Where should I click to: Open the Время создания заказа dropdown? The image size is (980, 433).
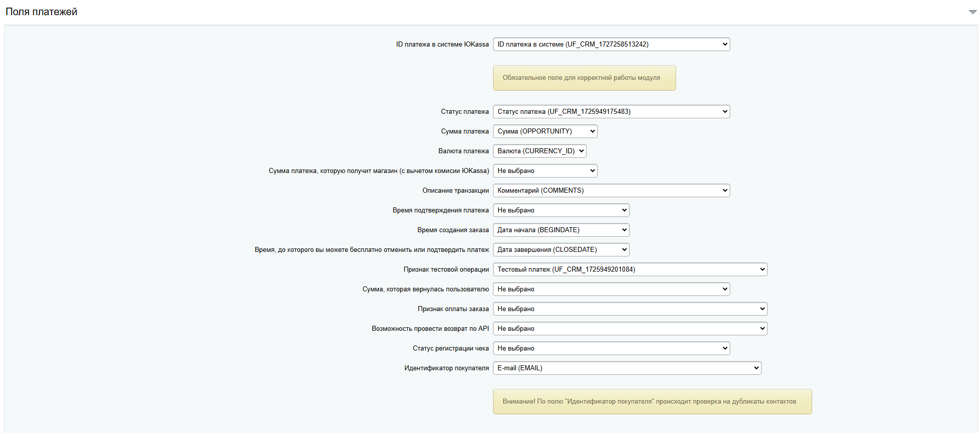(561, 230)
